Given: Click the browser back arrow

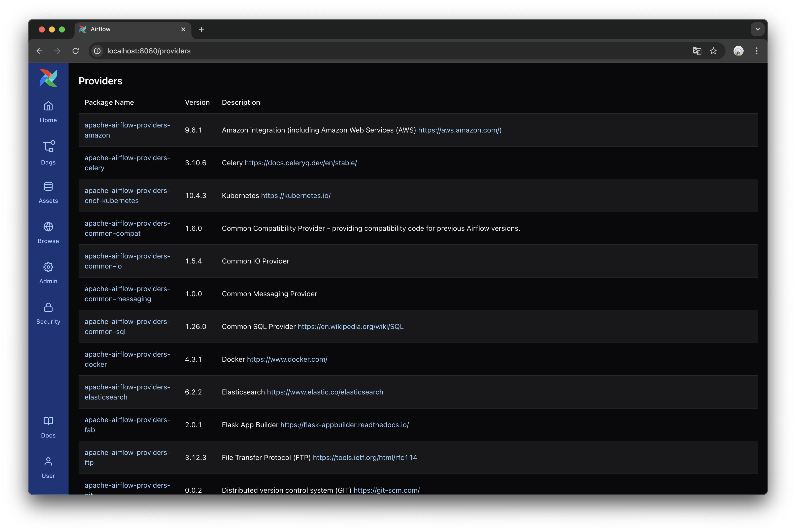Looking at the screenshot, I should click(x=39, y=51).
